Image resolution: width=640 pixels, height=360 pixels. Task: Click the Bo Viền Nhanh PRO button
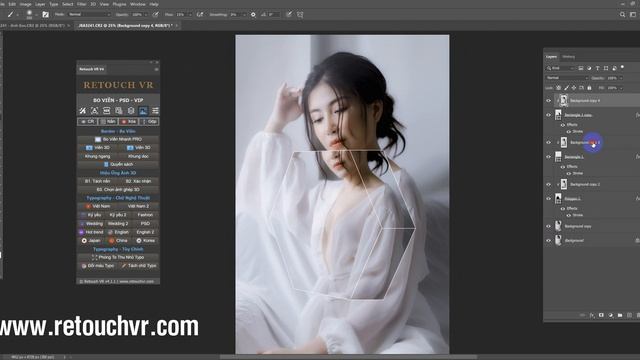[x=118, y=139]
